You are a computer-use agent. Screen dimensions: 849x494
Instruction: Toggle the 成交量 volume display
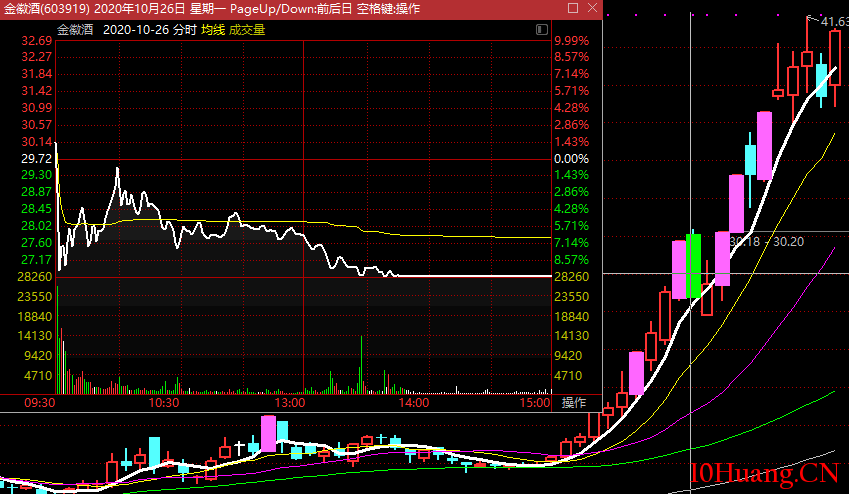point(247,30)
